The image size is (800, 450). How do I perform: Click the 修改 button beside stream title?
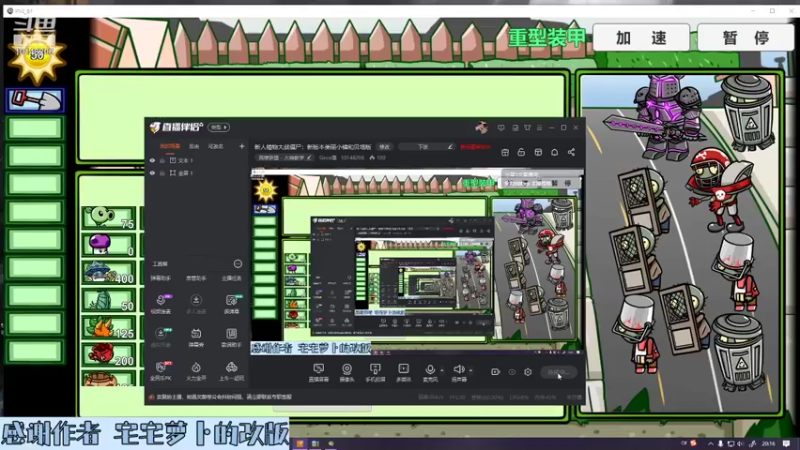384,147
